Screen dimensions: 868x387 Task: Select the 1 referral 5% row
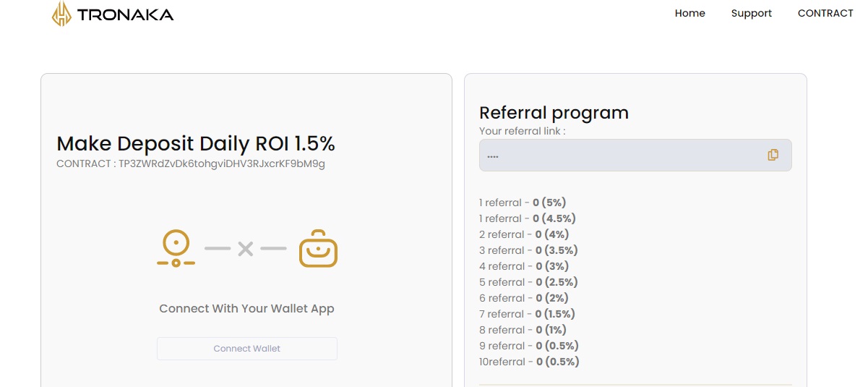click(523, 203)
